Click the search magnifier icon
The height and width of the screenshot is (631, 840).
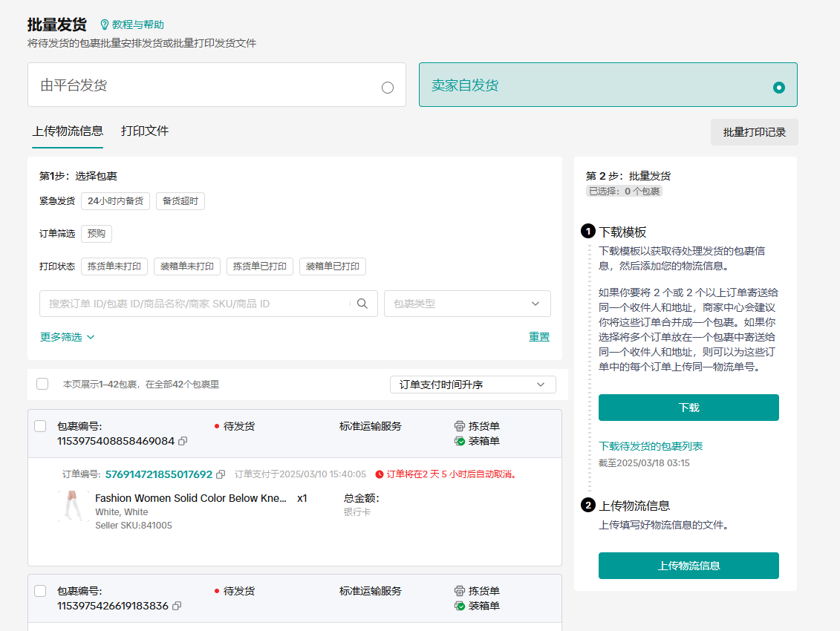coord(362,304)
